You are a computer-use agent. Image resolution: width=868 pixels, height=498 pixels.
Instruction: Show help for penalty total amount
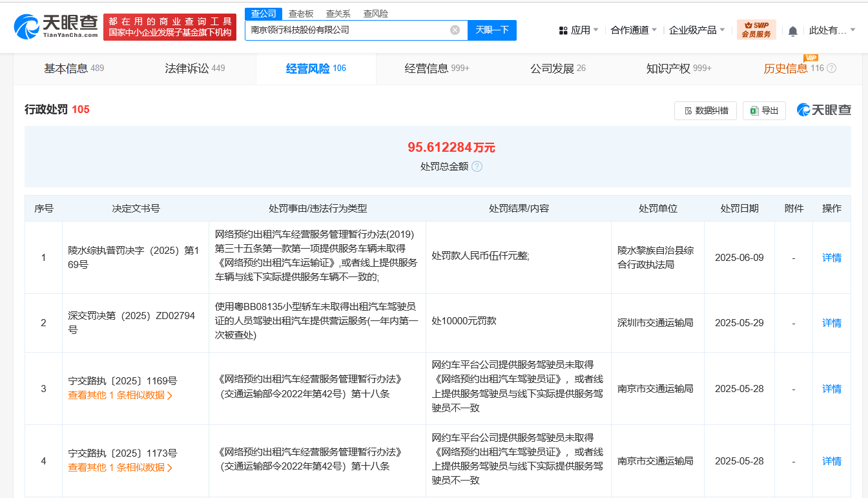coord(477,167)
